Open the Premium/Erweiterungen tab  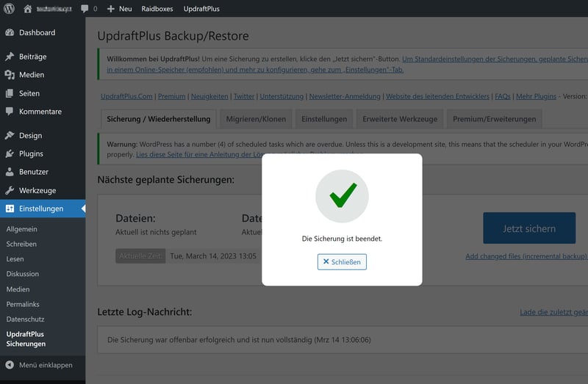click(494, 119)
